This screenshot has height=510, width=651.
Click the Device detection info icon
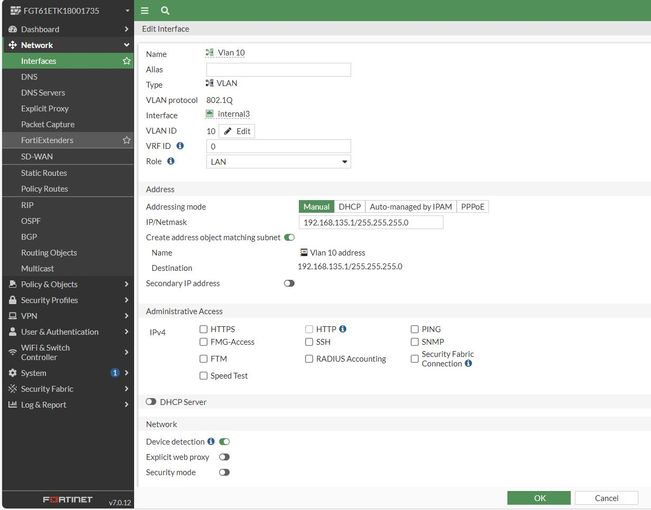(211, 441)
